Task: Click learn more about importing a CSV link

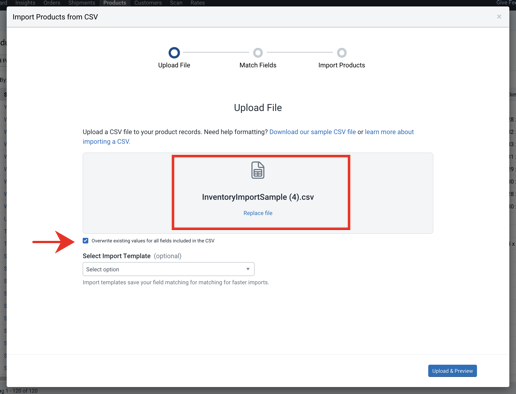Action: coord(248,137)
